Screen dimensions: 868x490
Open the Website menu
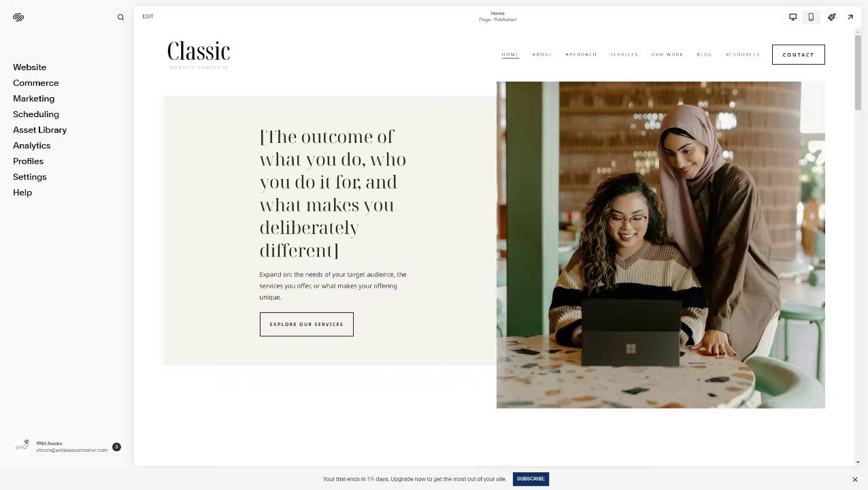[30, 67]
